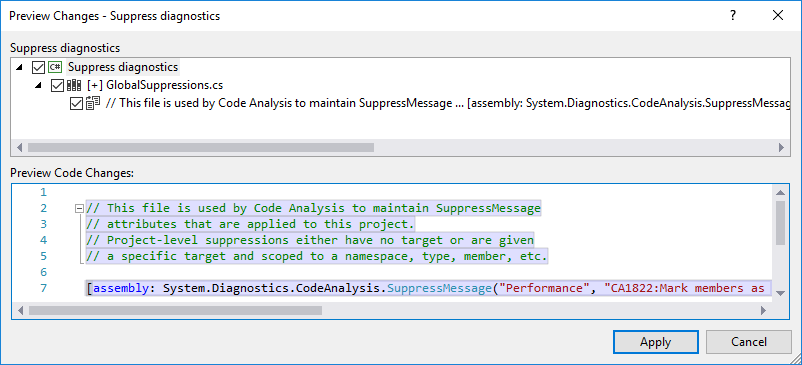This screenshot has height=365, width=802.
Task: Click the code line starting "// Project-level suppressions"
Action: click(310, 240)
